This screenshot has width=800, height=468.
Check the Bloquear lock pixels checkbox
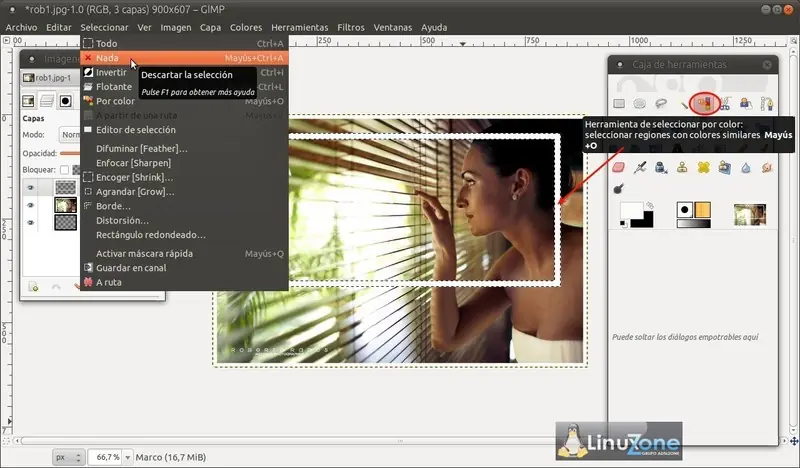click(64, 169)
